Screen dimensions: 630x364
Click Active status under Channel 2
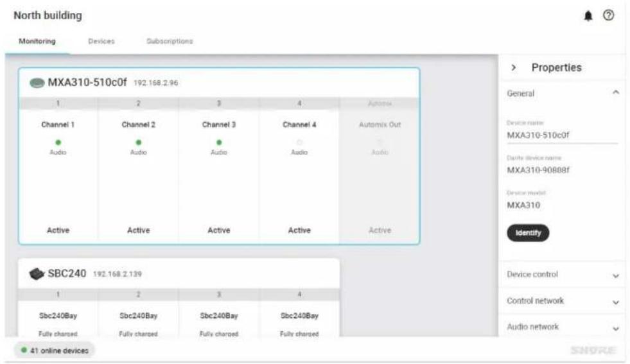[139, 230]
